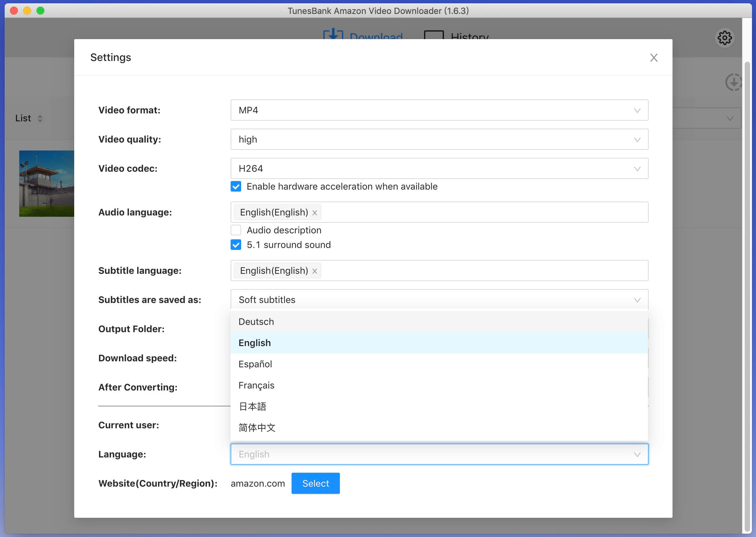Click the List label in background
This screenshot has height=537, width=756.
coord(23,118)
